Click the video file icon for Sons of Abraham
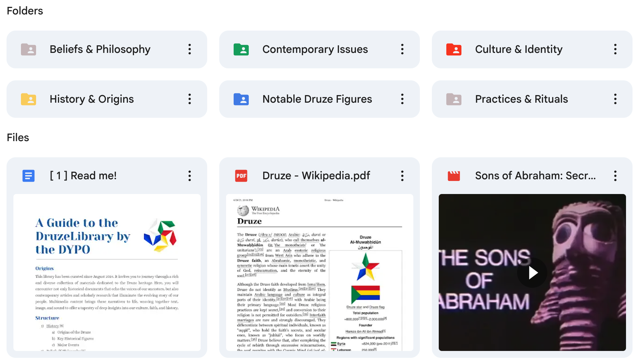This screenshot has width=637, height=364. tap(454, 176)
